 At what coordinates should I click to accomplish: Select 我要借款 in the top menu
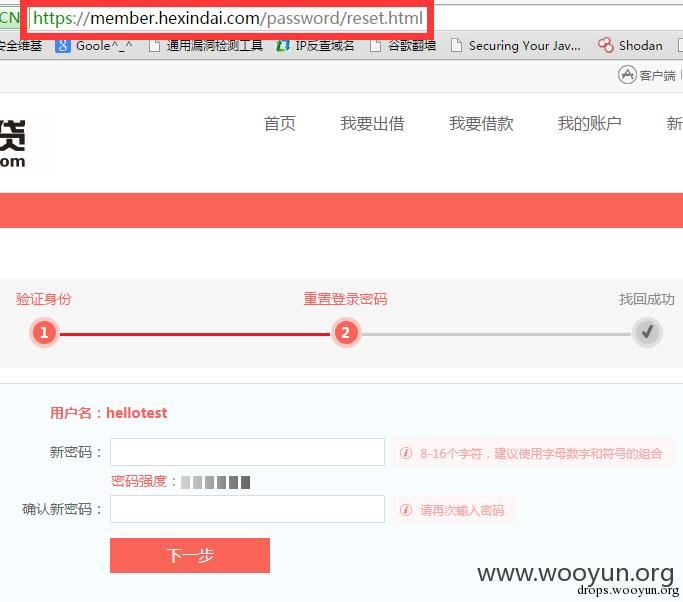click(481, 123)
